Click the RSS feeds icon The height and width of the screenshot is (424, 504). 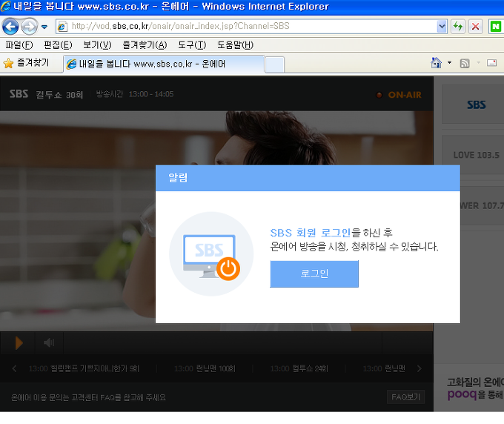click(x=465, y=63)
